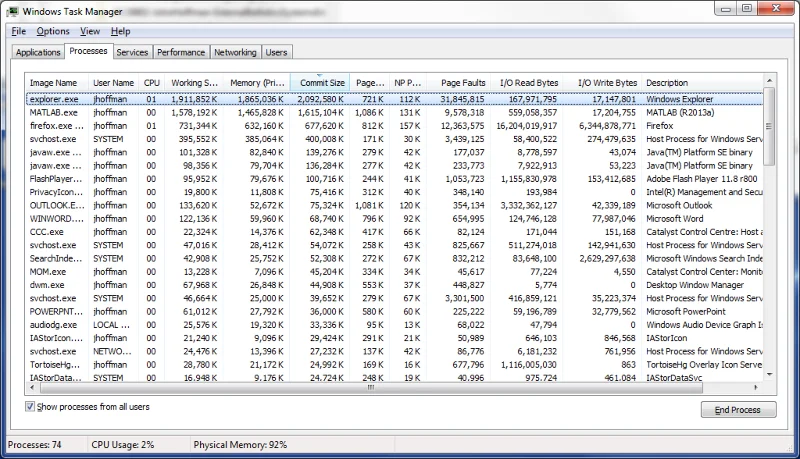
Task: Sort by Image Name column header
Action: click(57, 83)
